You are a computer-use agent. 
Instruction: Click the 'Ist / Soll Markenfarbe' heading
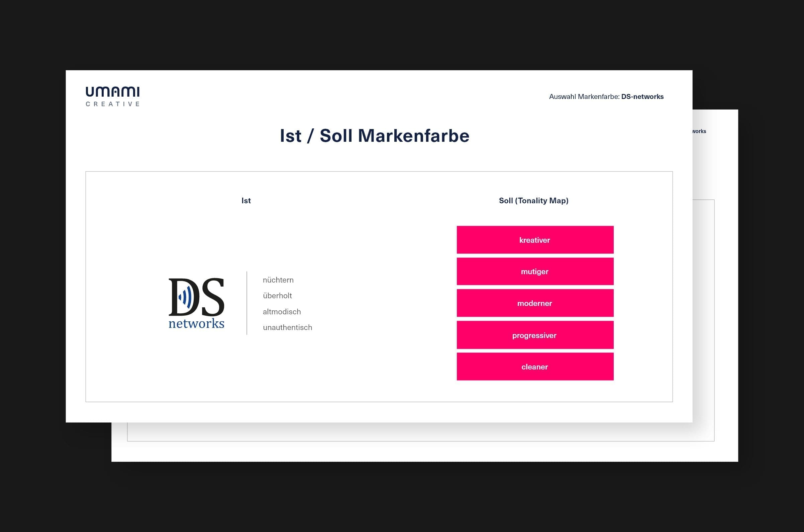[375, 136]
